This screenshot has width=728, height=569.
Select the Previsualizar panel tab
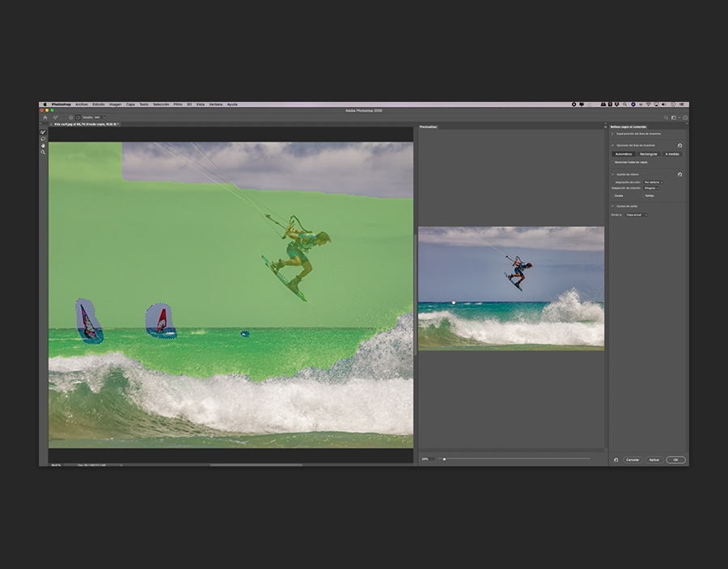pyautogui.click(x=428, y=127)
